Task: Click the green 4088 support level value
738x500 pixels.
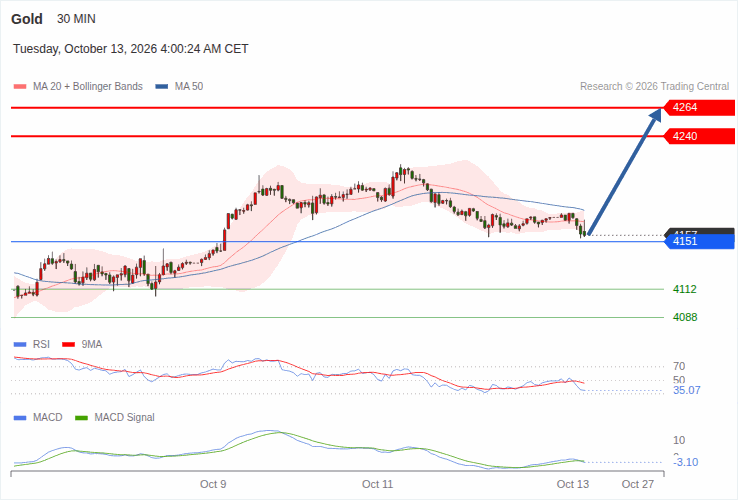Action: coord(685,317)
